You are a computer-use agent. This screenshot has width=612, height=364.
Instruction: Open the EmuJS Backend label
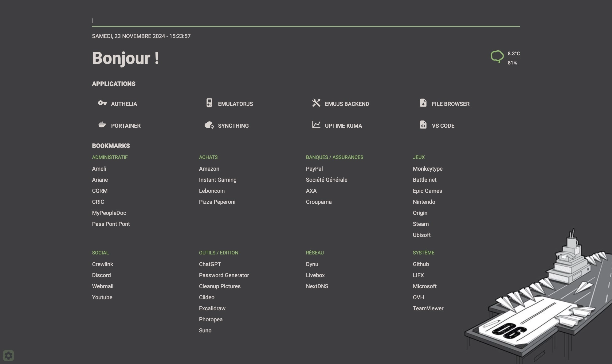[347, 104]
